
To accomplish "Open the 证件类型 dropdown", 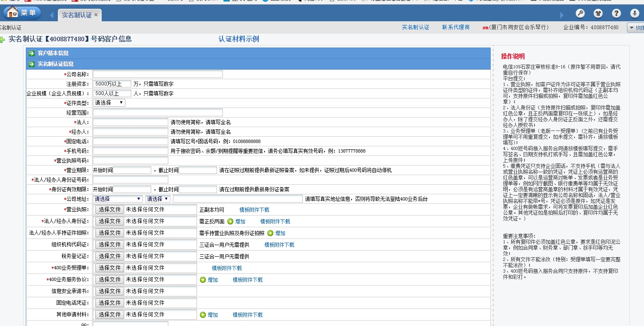I will coord(109,103).
